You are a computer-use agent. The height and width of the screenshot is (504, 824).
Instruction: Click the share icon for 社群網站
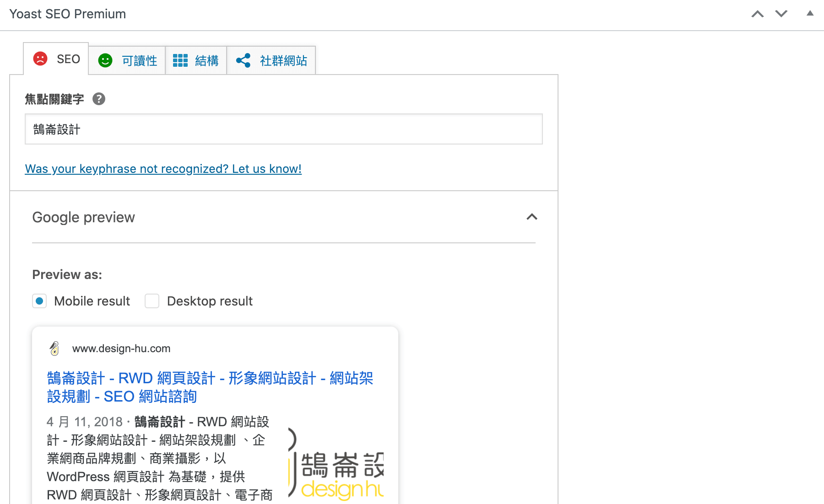pos(243,60)
